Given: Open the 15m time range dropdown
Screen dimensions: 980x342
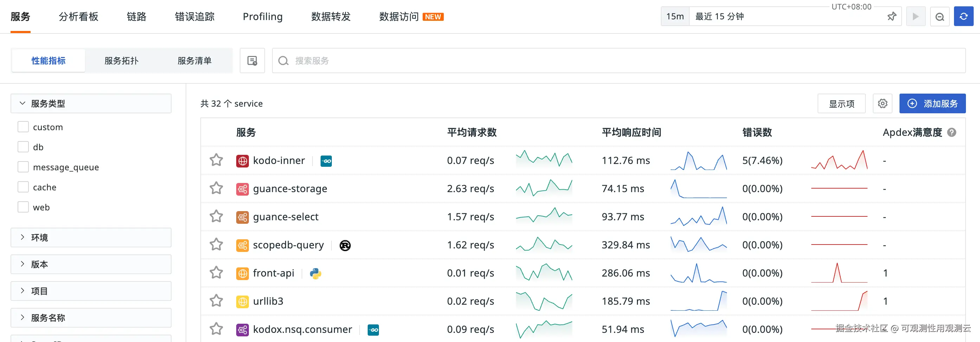Looking at the screenshot, I should point(675,17).
